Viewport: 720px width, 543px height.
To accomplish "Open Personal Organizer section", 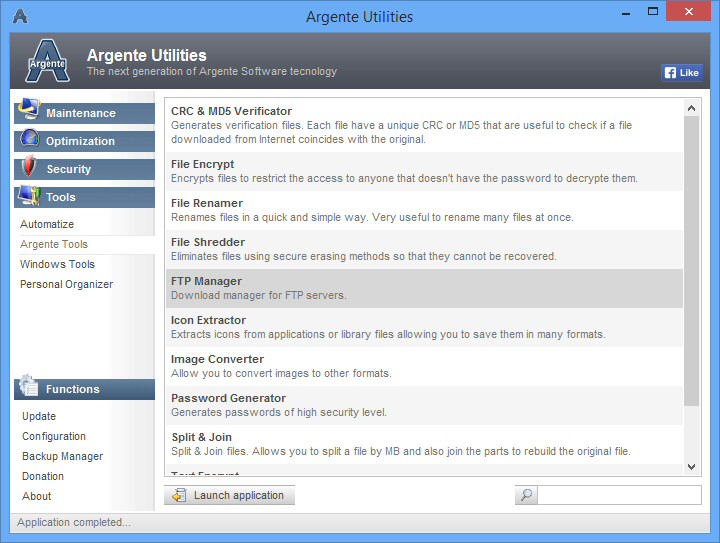I will [66, 284].
